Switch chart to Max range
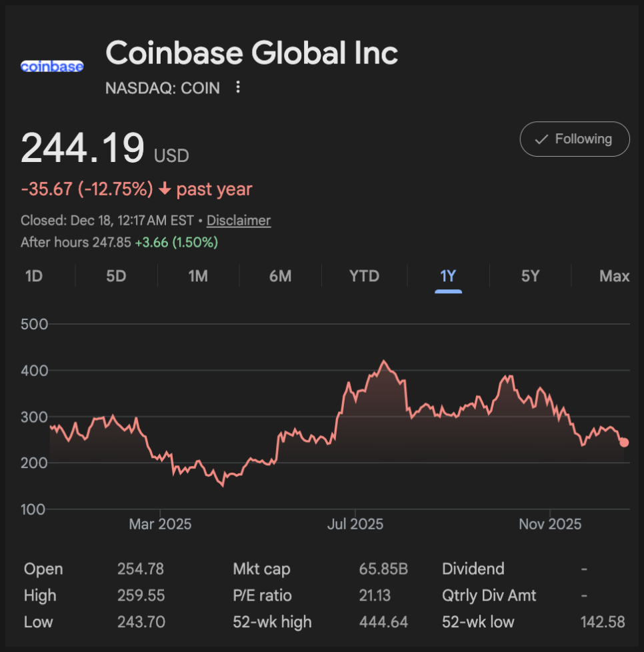 click(614, 276)
